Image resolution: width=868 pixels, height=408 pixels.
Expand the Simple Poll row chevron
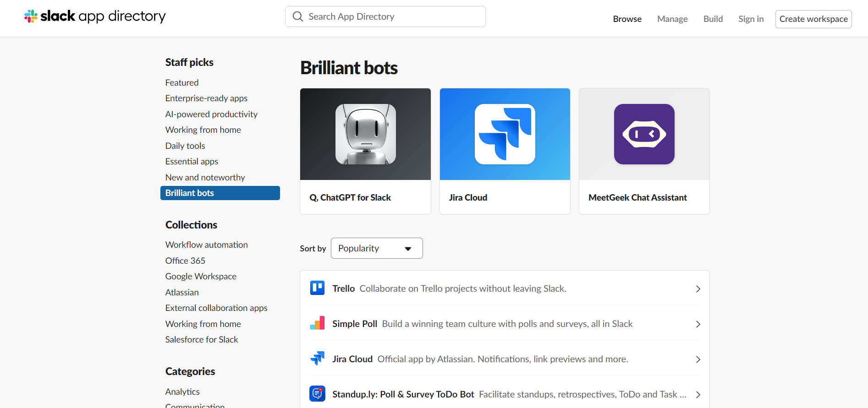pos(698,324)
